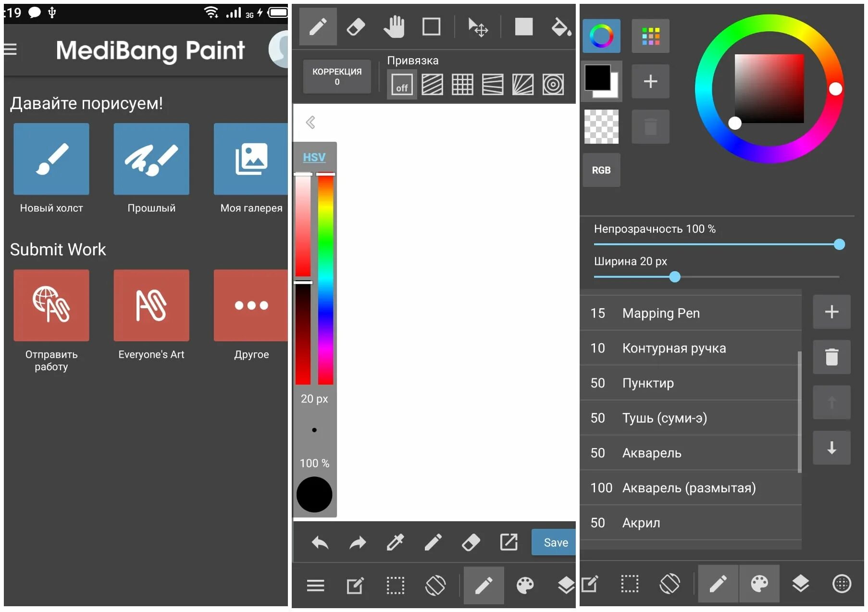The image size is (868, 612).
Task: Adjust the rainbow hue slider bar
Action: (325, 279)
